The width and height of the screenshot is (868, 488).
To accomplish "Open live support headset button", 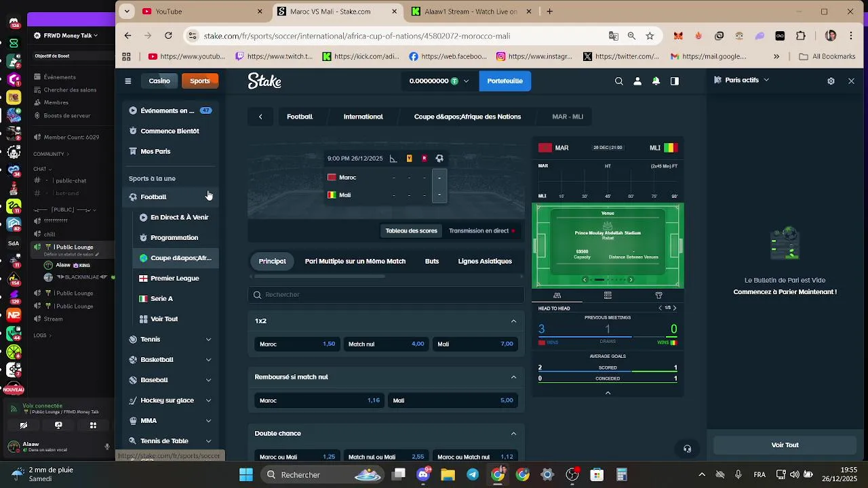I will [687, 449].
